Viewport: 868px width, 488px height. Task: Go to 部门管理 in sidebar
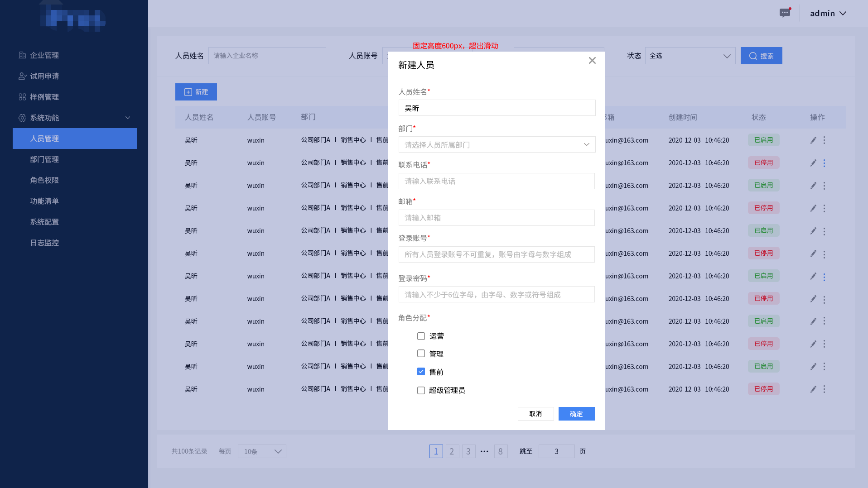44,159
